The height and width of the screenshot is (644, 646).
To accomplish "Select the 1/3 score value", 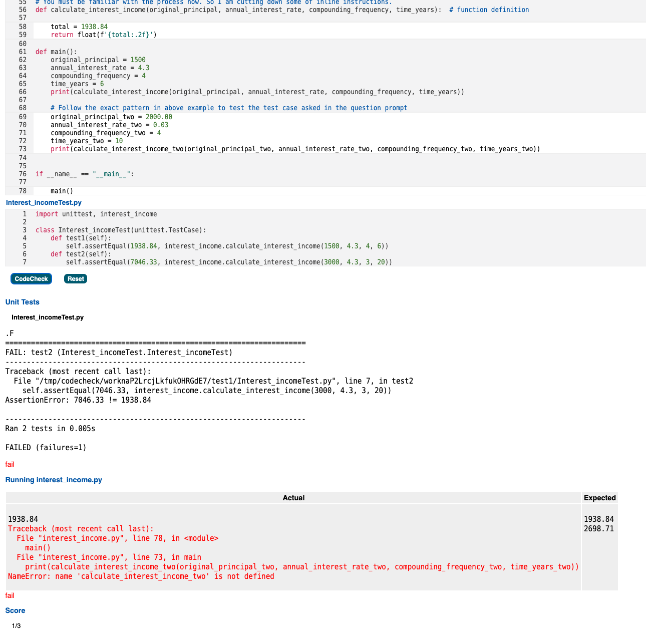I will click(17, 625).
